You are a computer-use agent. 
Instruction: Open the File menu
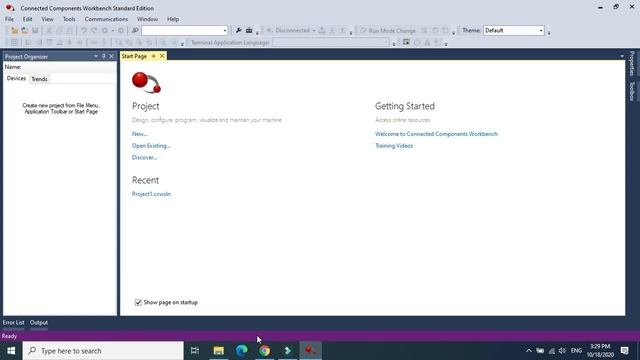(9, 19)
